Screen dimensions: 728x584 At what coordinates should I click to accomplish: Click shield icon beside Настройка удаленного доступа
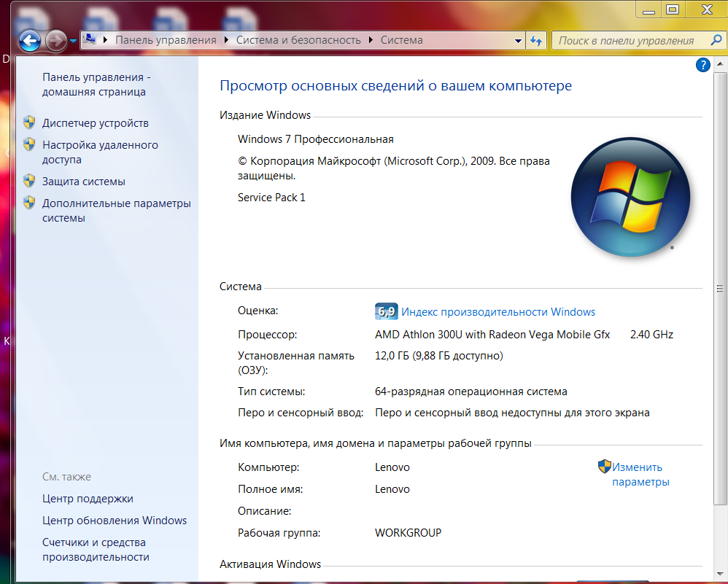tap(29, 144)
